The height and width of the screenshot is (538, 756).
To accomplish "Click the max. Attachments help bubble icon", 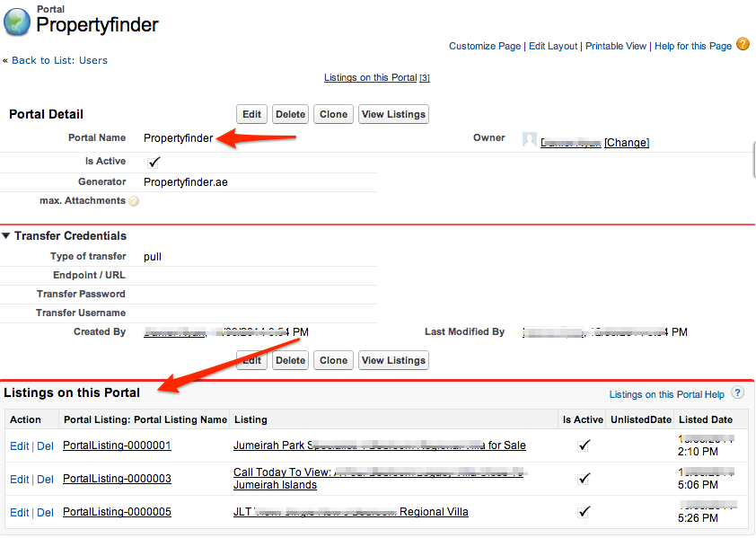I will pos(134,201).
